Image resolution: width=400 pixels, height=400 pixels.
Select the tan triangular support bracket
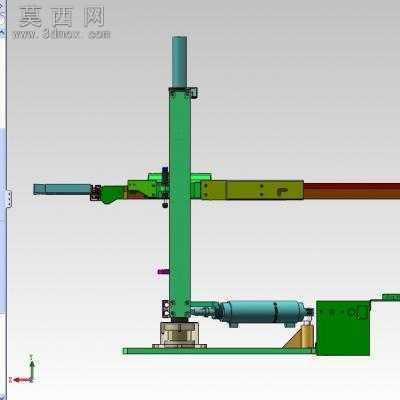click(299, 338)
